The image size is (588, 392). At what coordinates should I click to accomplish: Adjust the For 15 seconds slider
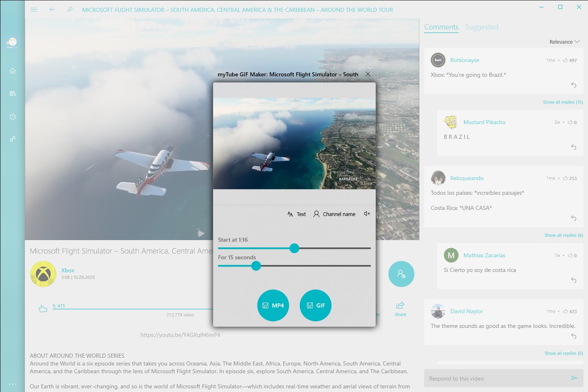[294, 266]
